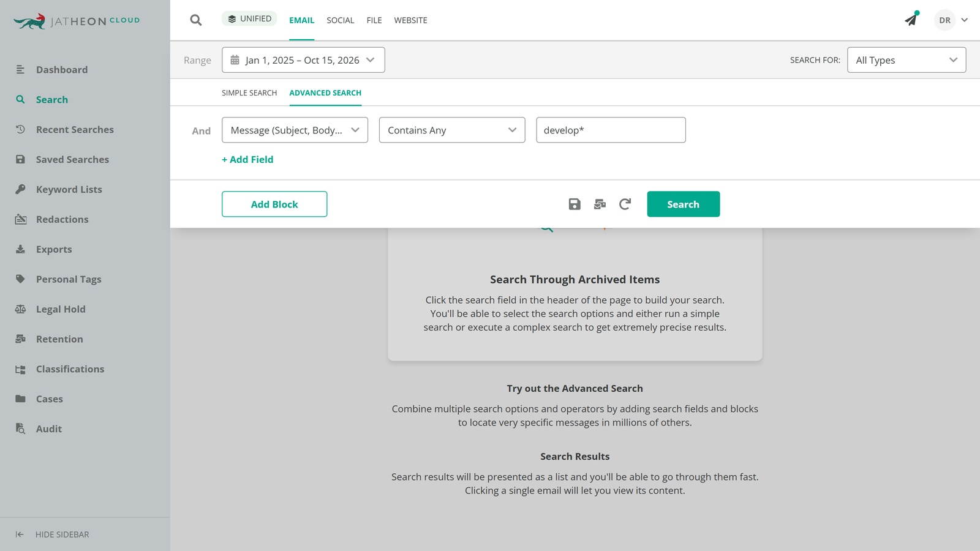This screenshot has height=551, width=980.
Task: Click the Saved Searches disk icon
Action: click(20, 160)
